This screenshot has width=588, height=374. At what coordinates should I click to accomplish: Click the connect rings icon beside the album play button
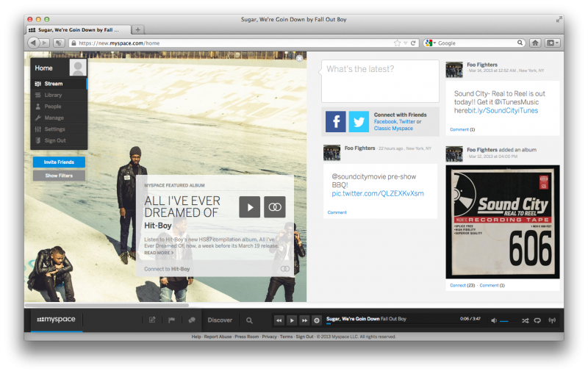pos(274,207)
